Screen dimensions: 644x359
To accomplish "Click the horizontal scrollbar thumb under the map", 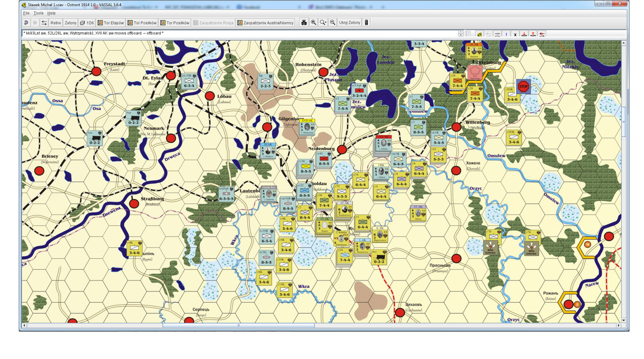I will tap(238, 326).
